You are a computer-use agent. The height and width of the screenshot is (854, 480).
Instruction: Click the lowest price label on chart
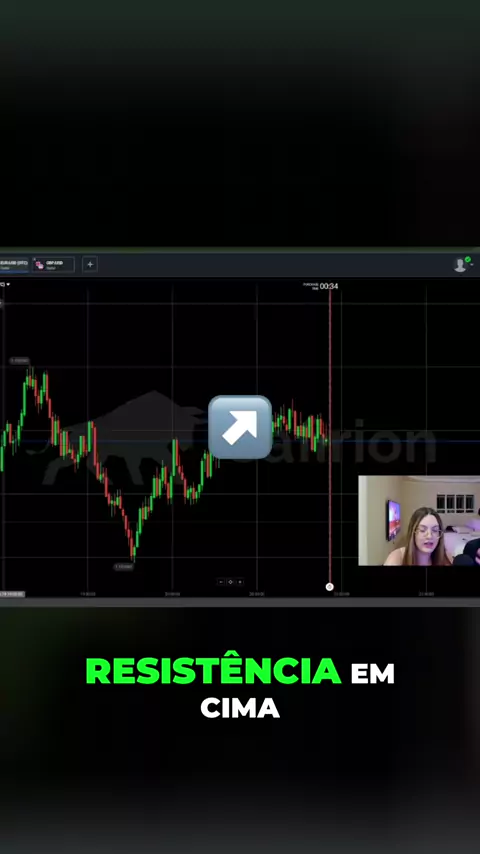point(124,567)
